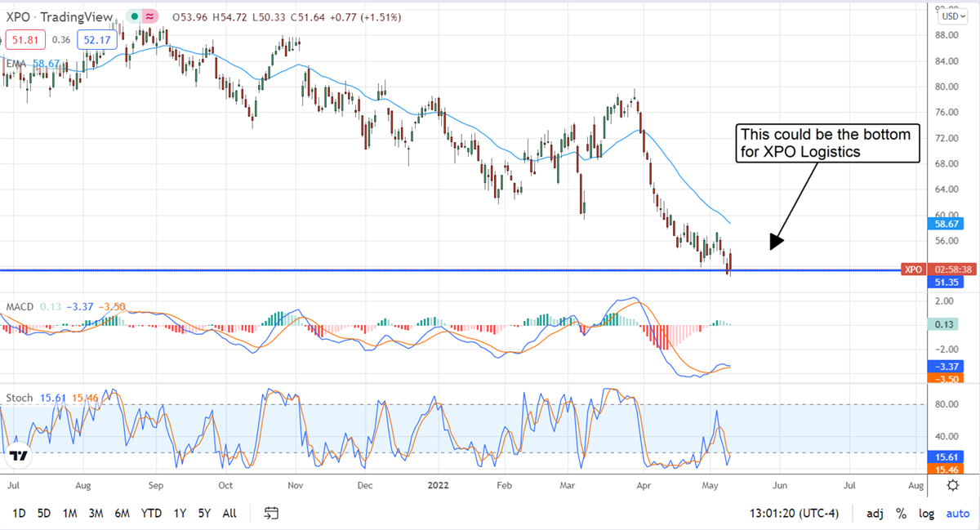Click the red XPO price line label
The image size is (980, 530).
[912, 269]
